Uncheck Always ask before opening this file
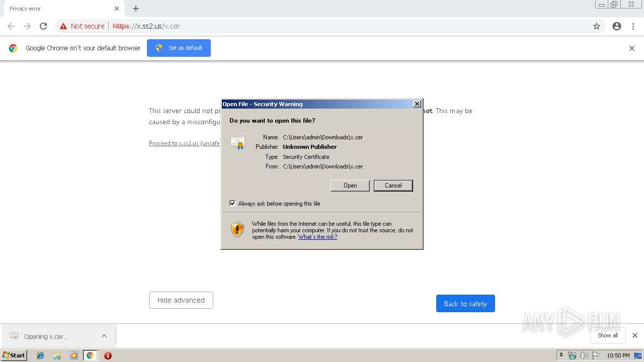Screen dimensions: 644x362 (x=232, y=204)
